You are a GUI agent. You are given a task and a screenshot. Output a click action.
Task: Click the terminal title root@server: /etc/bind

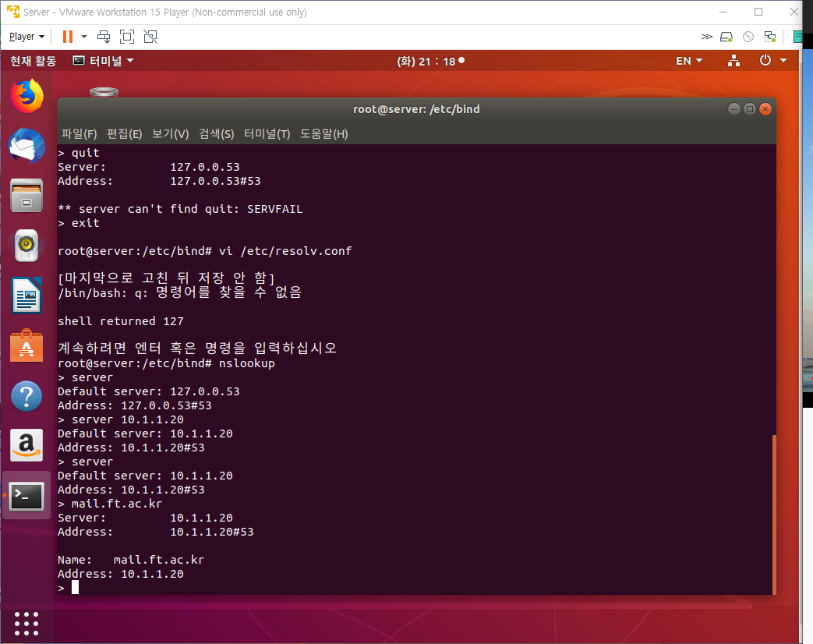(416, 109)
